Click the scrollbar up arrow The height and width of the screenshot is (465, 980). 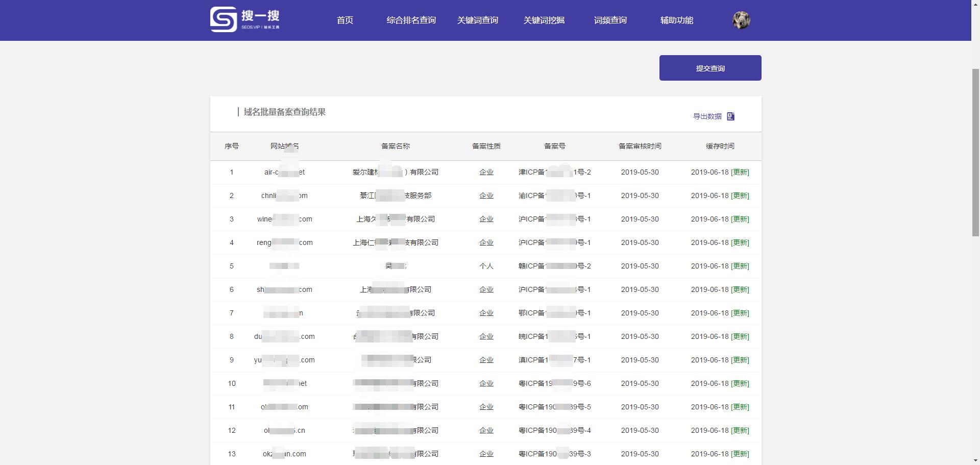click(x=975, y=5)
